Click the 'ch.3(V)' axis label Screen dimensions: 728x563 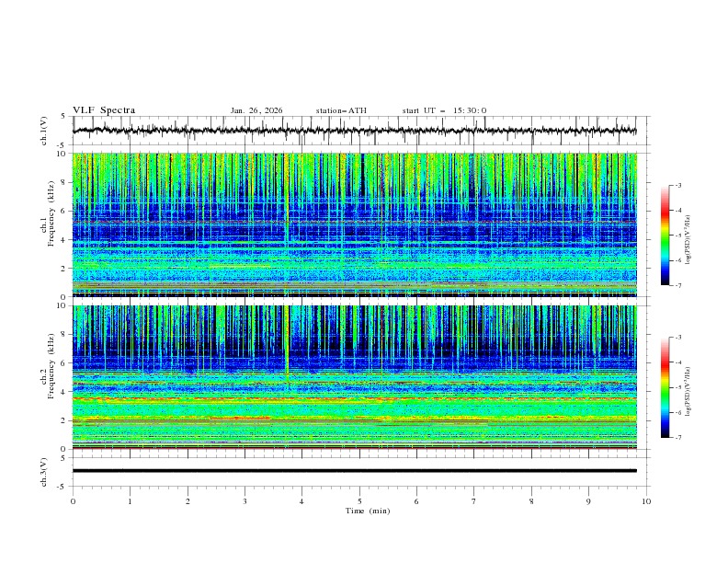point(44,472)
